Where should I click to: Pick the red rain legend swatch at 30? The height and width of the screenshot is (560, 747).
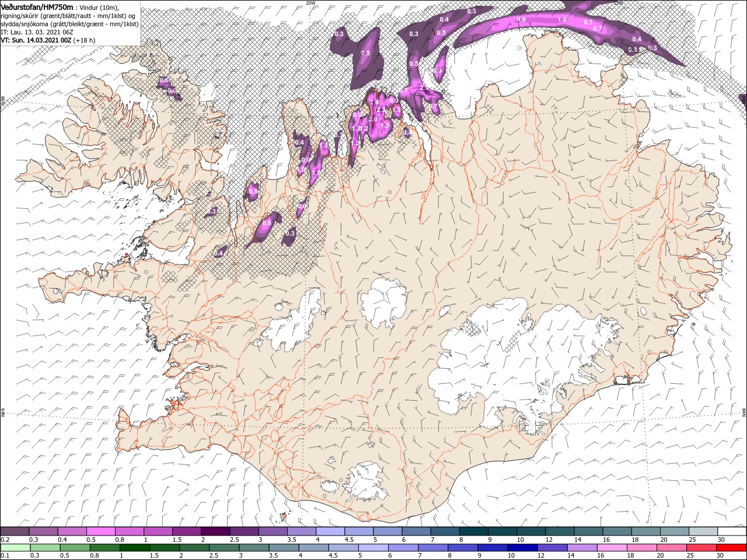pyautogui.click(x=731, y=548)
